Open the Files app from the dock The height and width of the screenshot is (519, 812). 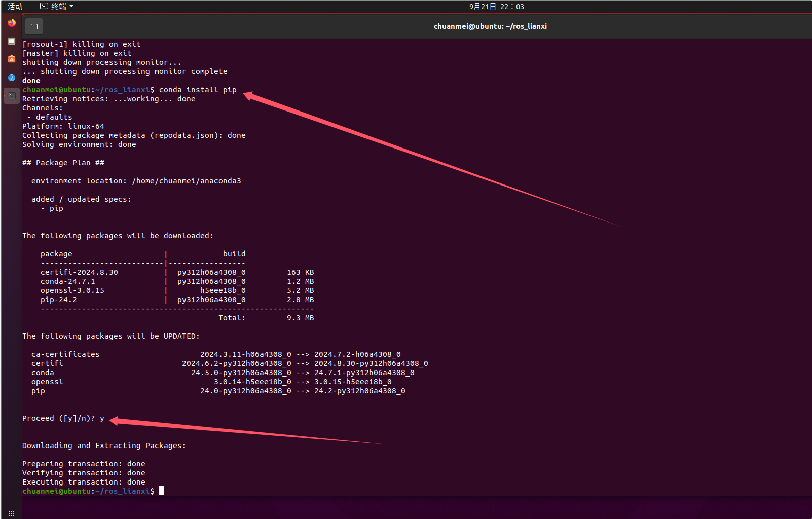pyautogui.click(x=11, y=41)
